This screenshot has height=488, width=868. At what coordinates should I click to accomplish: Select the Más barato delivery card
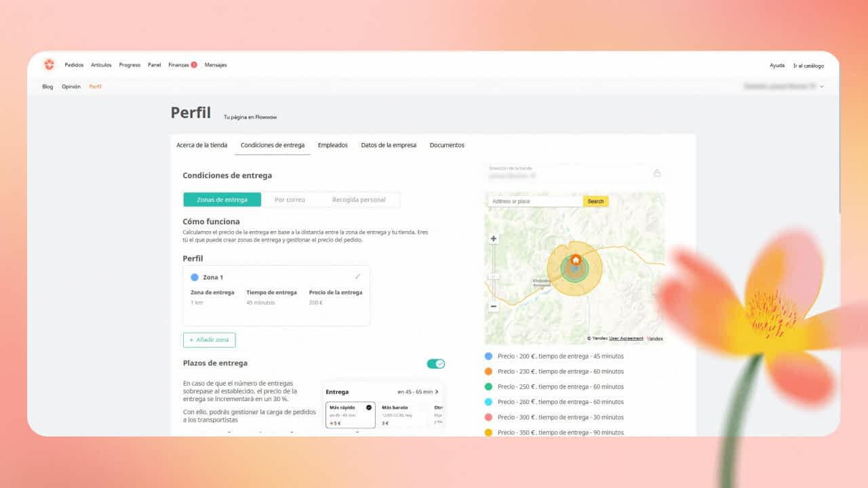pyautogui.click(x=402, y=415)
